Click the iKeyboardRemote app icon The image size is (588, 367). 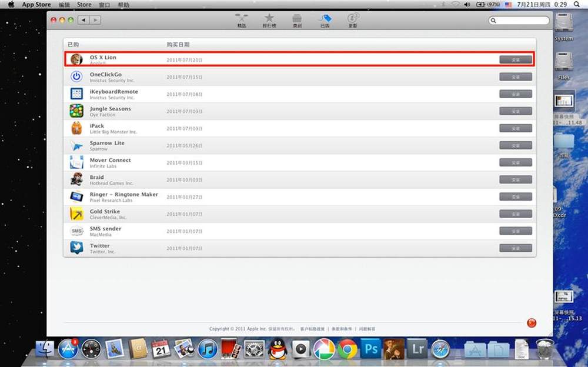coord(76,94)
